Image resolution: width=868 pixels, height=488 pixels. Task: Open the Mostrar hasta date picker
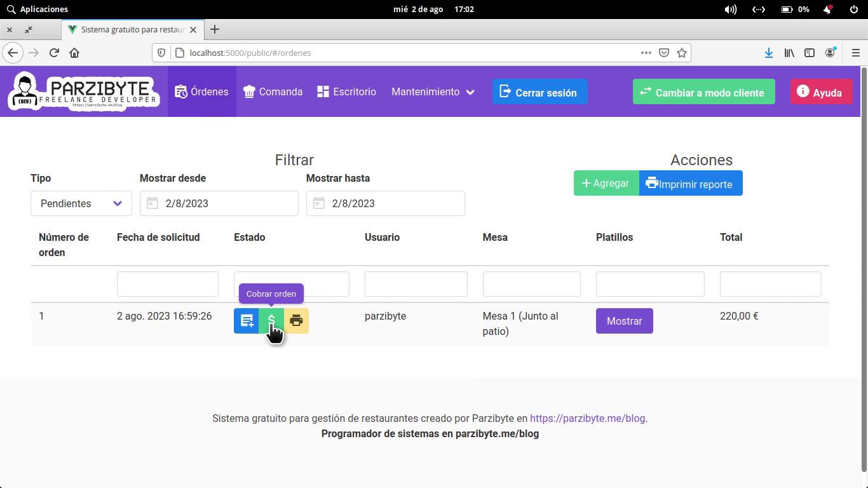(386, 203)
